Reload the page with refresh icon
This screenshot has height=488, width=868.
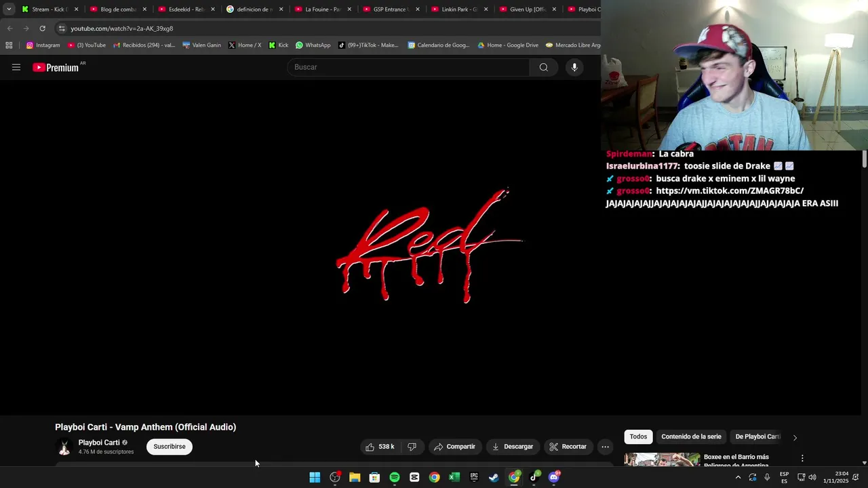click(x=42, y=28)
